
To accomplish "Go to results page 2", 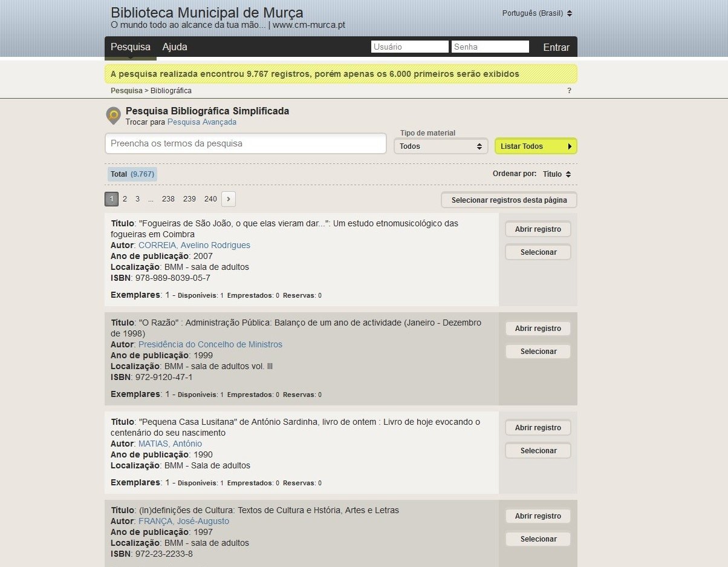I will [125, 199].
